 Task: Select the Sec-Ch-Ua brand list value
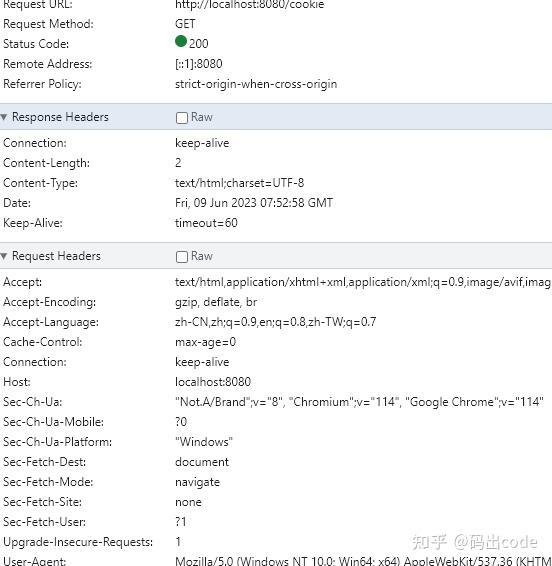pyautogui.click(x=359, y=402)
